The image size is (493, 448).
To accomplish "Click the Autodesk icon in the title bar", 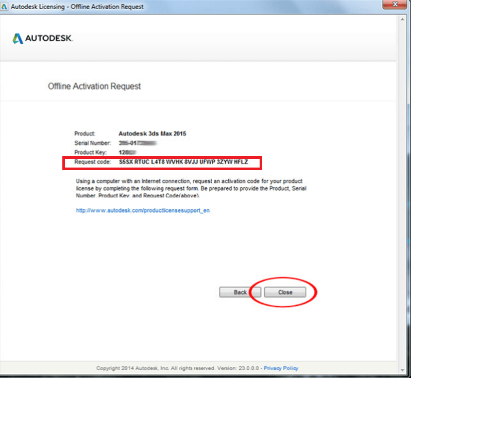I will point(4,6).
